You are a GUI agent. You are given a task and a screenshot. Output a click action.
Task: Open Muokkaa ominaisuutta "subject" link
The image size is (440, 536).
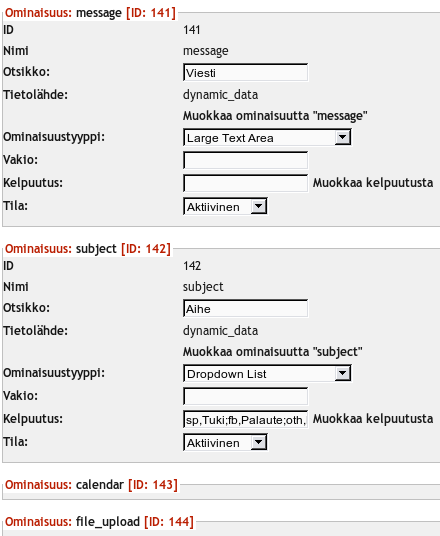pyautogui.click(x=272, y=352)
